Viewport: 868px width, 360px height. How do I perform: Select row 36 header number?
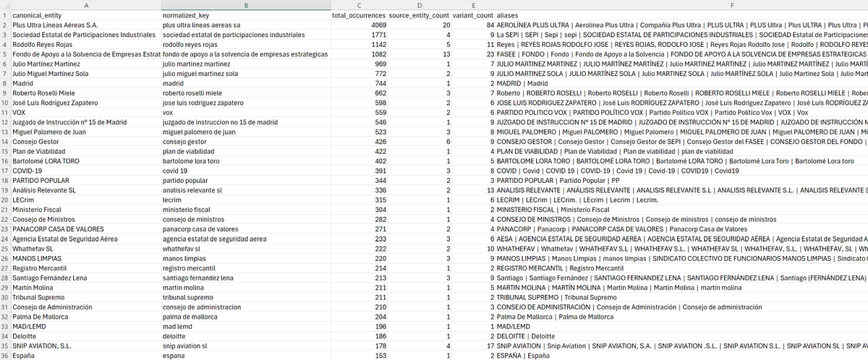(x=5, y=355)
